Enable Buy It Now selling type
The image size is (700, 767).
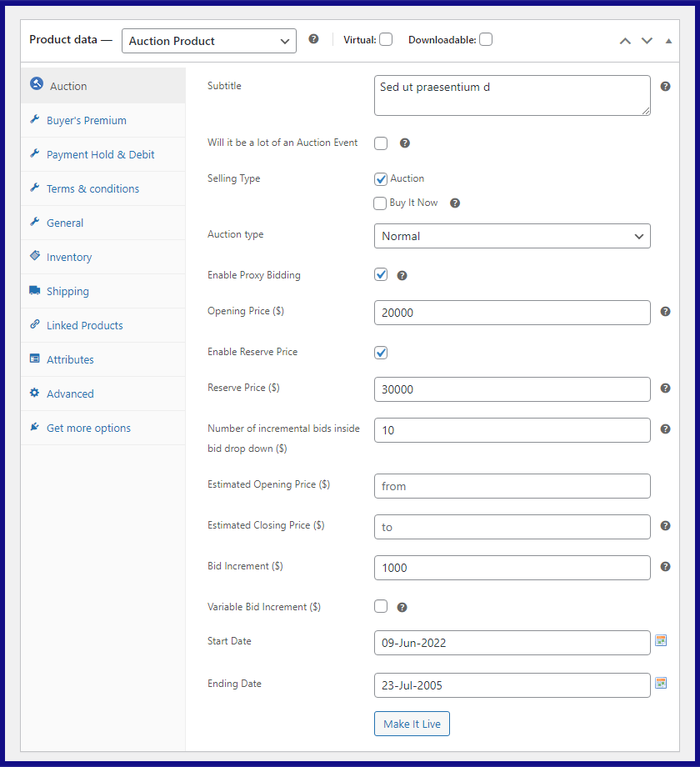tap(380, 203)
